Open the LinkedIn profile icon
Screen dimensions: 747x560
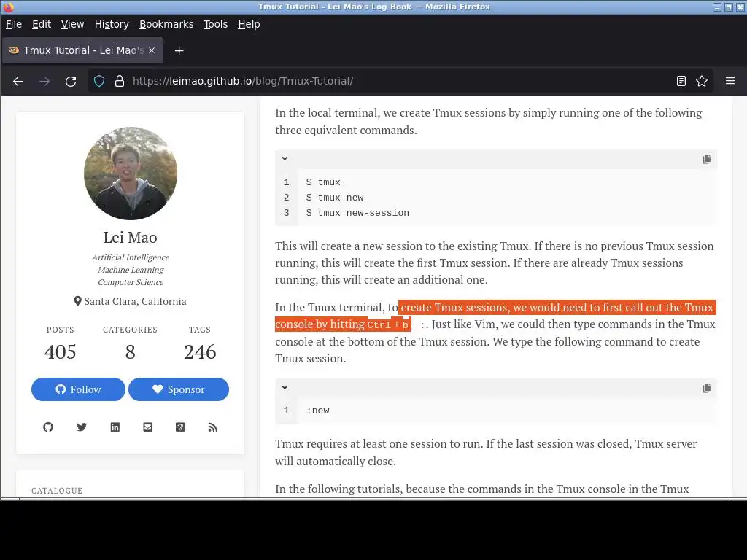point(115,427)
